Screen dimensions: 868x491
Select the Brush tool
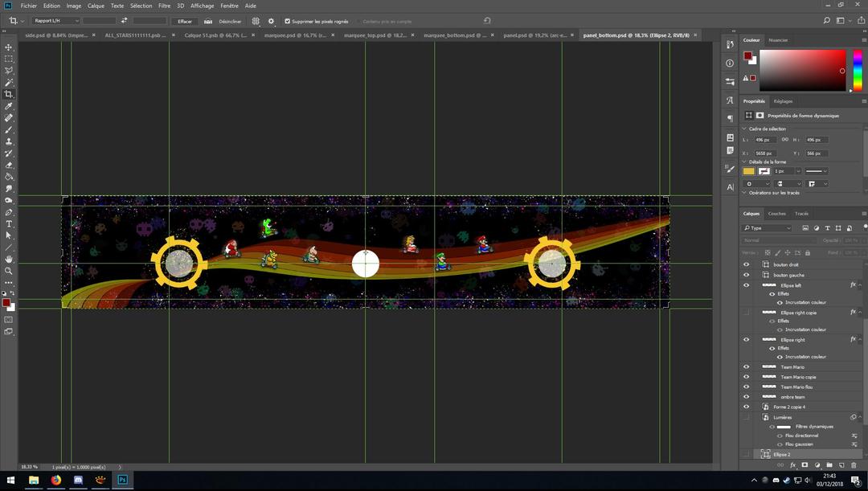pyautogui.click(x=8, y=129)
